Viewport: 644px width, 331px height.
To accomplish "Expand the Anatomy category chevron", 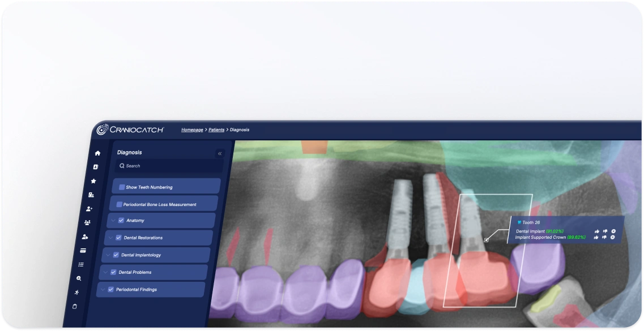I will [x=113, y=220].
